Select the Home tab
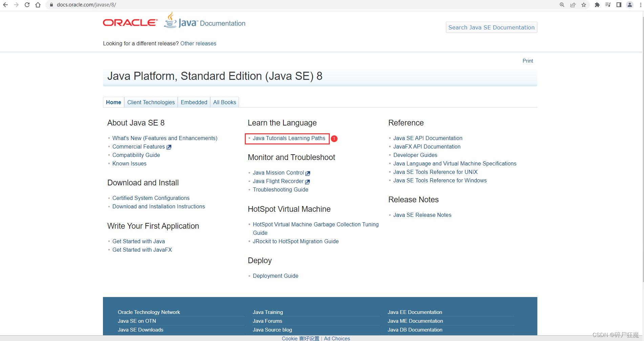Viewport: 644px width, 341px height. pyautogui.click(x=113, y=102)
